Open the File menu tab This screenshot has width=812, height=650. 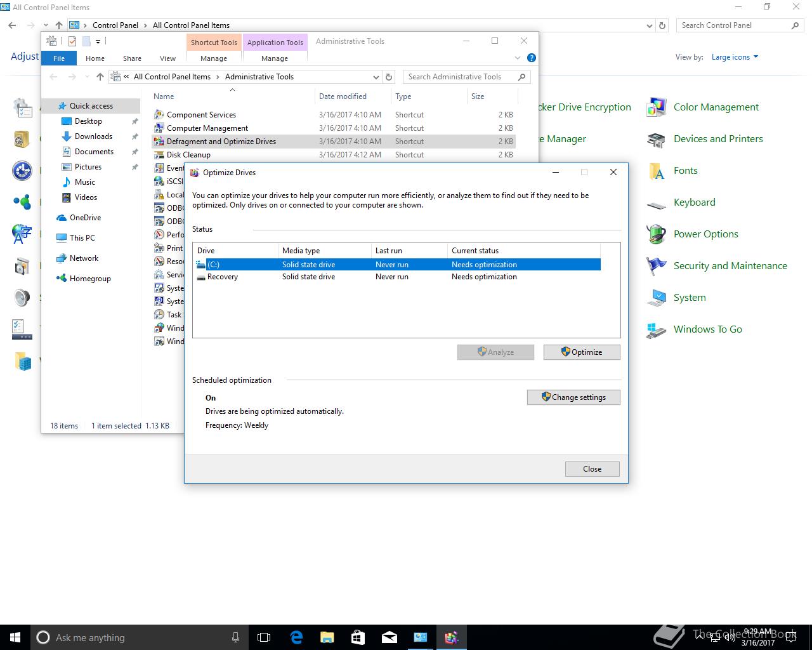tap(59, 58)
